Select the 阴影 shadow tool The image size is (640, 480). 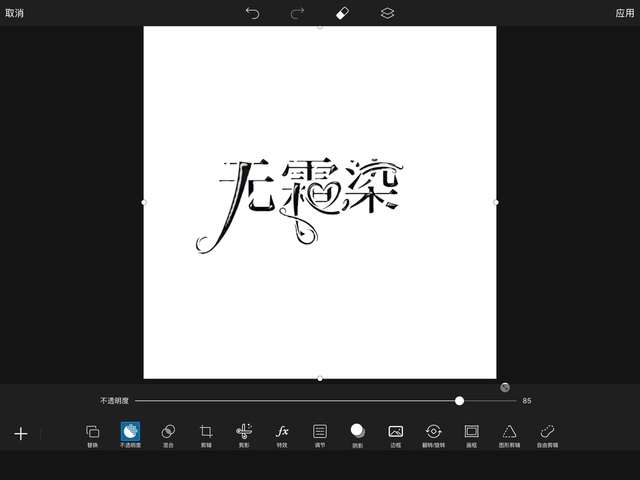(357, 433)
